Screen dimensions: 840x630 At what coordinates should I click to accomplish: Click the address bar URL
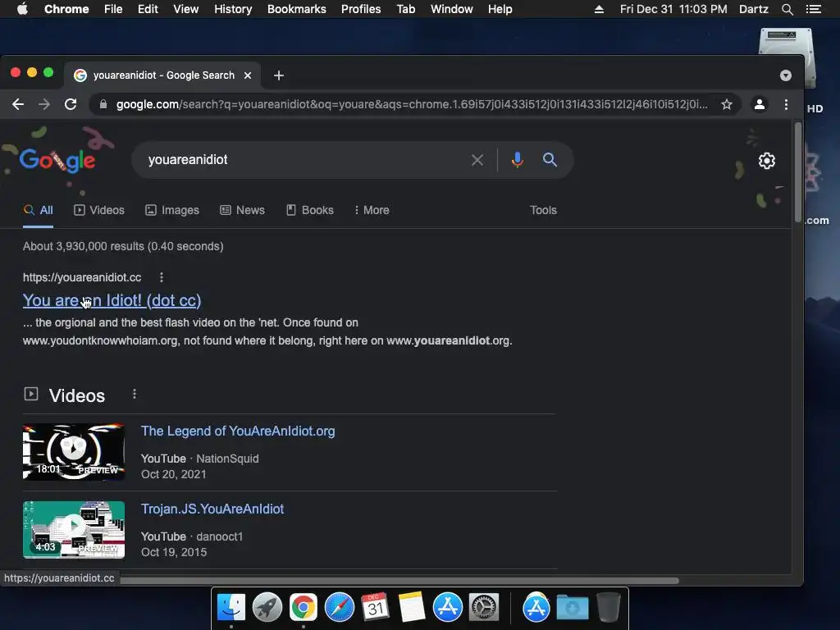click(412, 104)
